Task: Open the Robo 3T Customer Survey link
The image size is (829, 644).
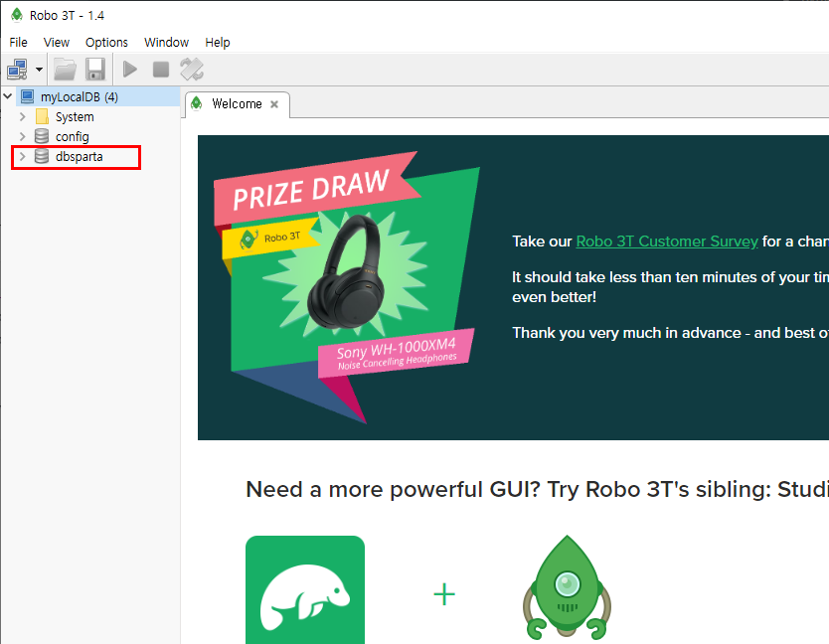Action: coord(667,241)
